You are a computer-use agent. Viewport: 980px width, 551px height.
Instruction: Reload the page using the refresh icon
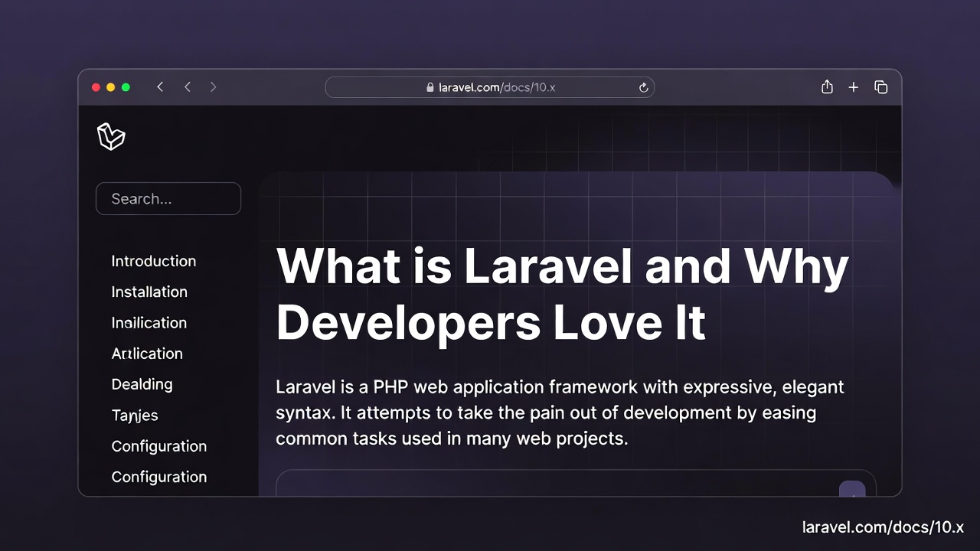tap(643, 87)
